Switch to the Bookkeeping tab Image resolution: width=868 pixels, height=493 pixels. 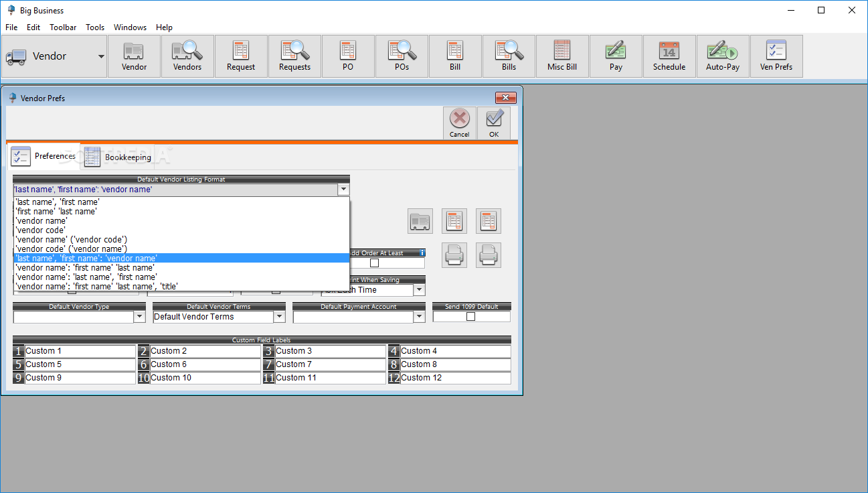[x=118, y=157]
